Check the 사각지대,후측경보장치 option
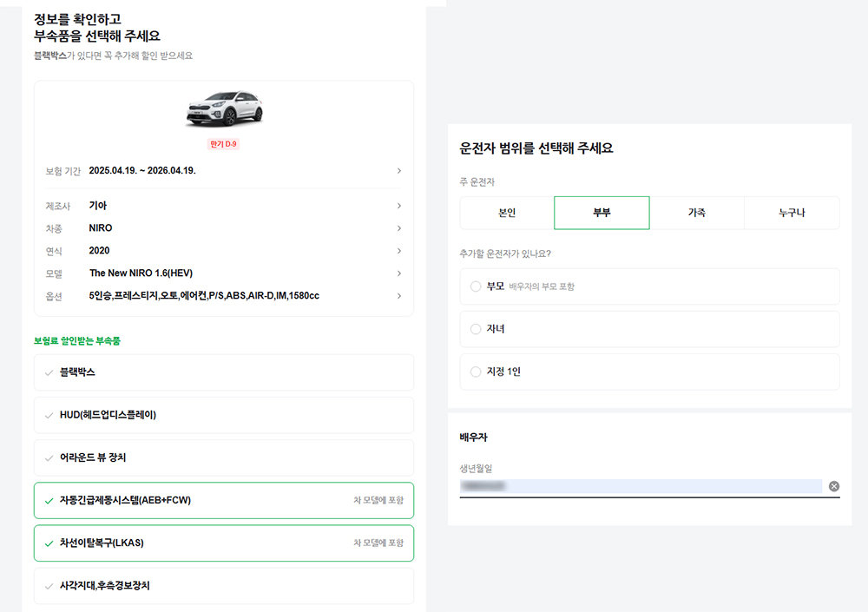The image size is (868, 612). pyautogui.click(x=49, y=586)
